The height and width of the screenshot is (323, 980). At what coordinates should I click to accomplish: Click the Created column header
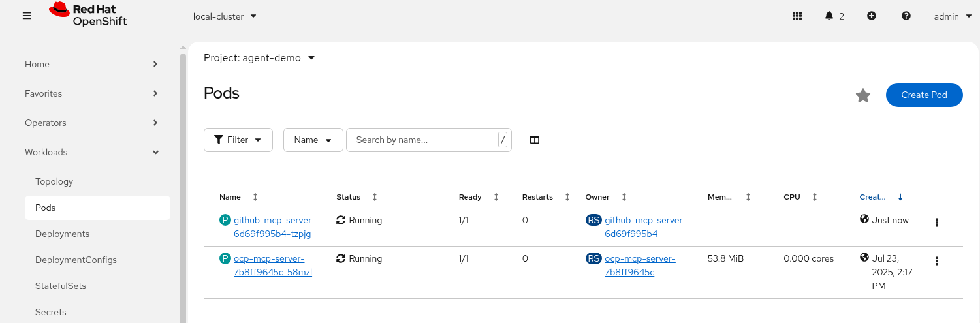(x=873, y=197)
